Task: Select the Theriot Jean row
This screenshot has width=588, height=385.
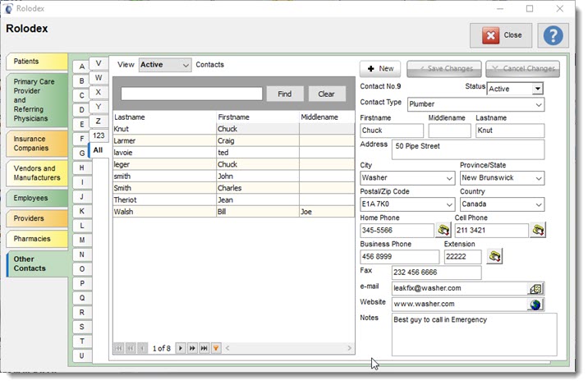Action: pos(233,200)
